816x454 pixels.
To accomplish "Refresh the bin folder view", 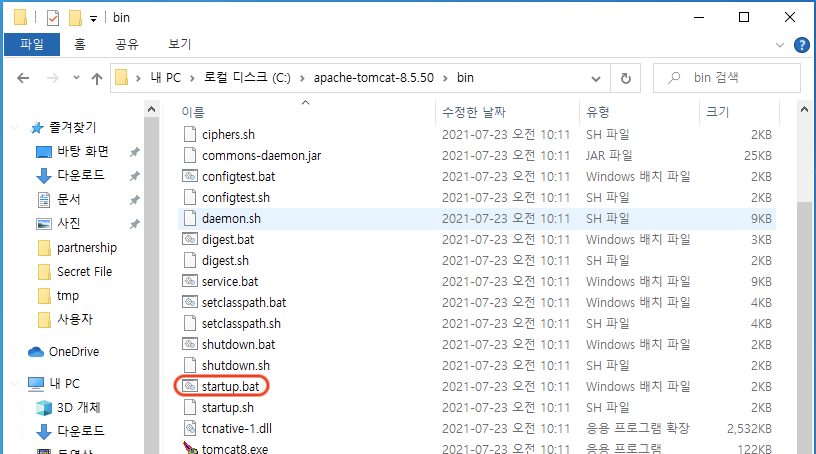I will pyautogui.click(x=626, y=78).
